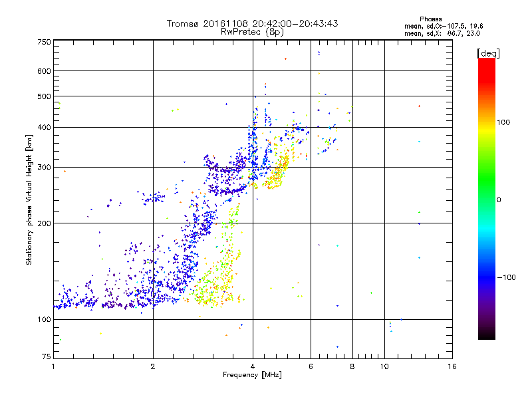
Task: Click the colorbar label '0'
Action: [x=499, y=200]
